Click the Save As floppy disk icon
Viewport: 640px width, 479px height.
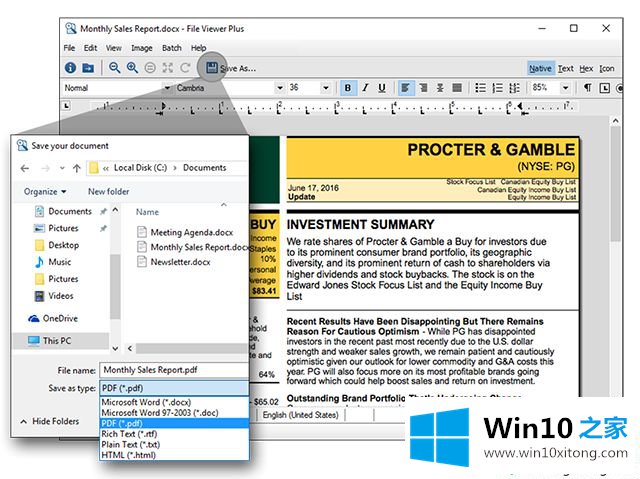(211, 68)
